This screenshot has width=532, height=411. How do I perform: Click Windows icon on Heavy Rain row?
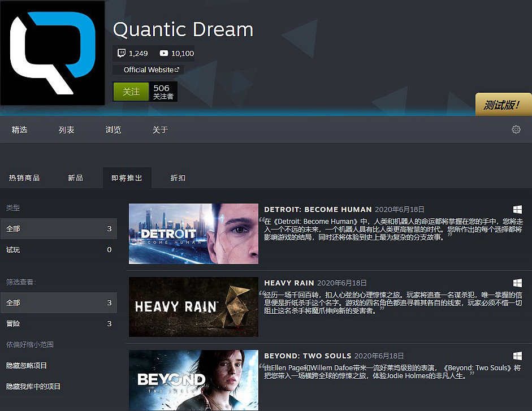tap(517, 283)
